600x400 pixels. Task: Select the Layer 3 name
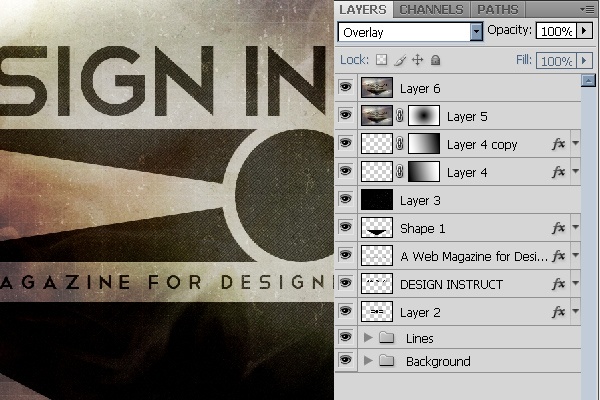420,201
